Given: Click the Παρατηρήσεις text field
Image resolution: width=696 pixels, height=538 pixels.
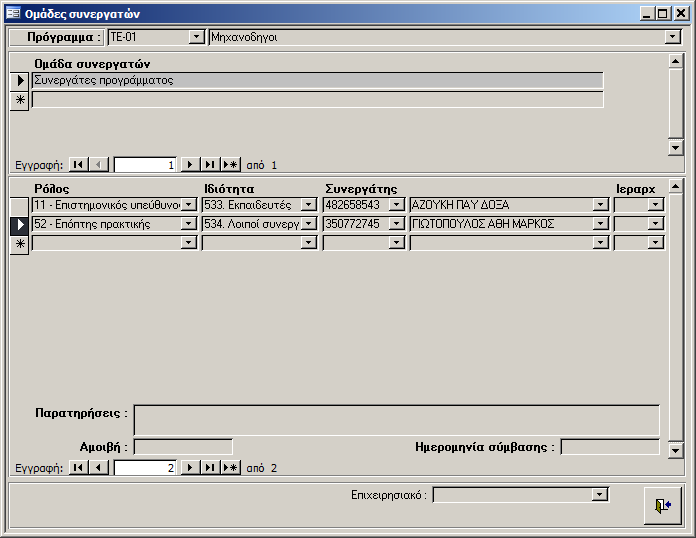Looking at the screenshot, I should pos(396,420).
